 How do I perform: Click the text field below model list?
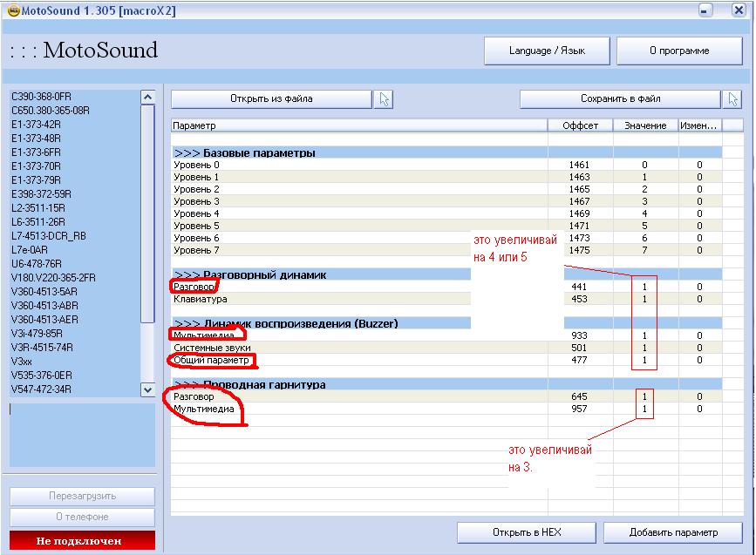point(82,435)
